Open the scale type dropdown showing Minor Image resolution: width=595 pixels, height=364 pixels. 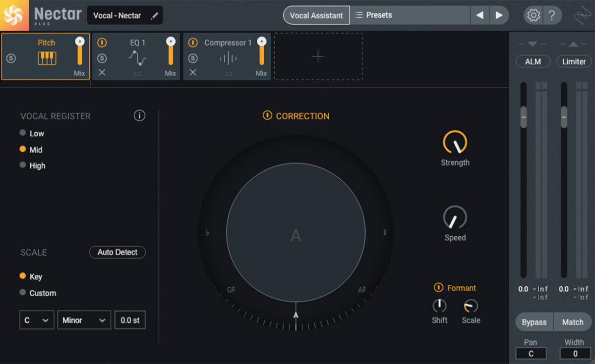tap(84, 320)
